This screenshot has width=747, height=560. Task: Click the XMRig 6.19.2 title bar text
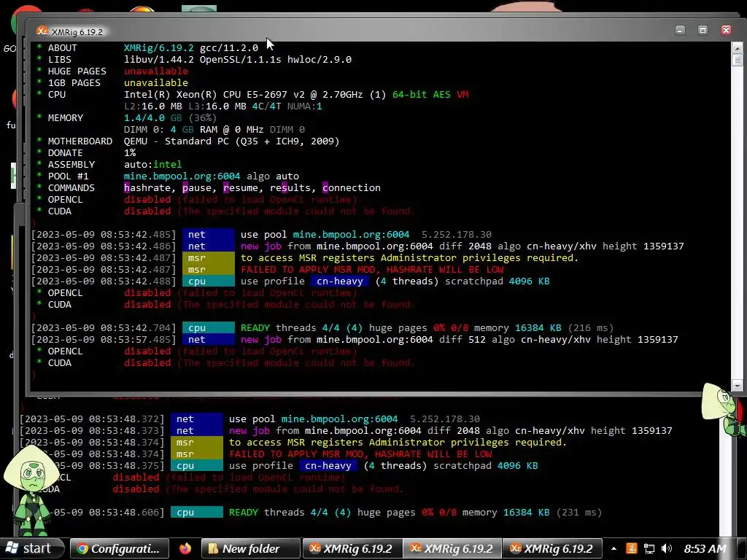coord(77,32)
